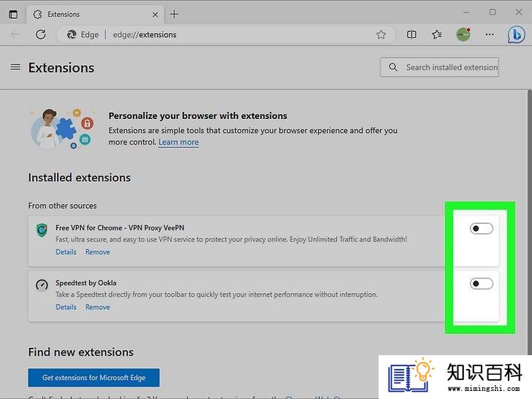Click the 'Speedtest by Ookla' title
The width and height of the screenshot is (532, 399).
point(85,283)
